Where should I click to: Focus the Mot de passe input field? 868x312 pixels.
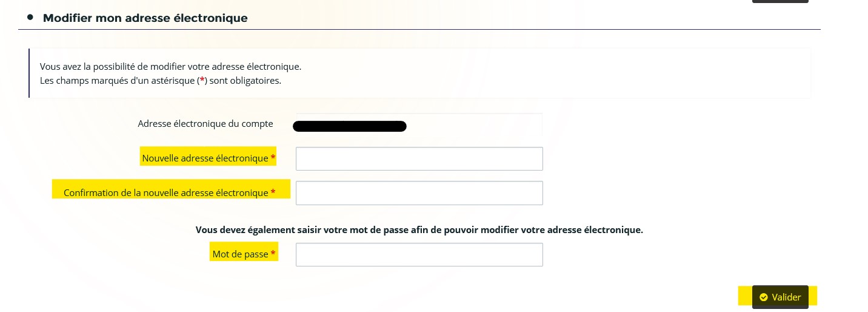tap(419, 254)
